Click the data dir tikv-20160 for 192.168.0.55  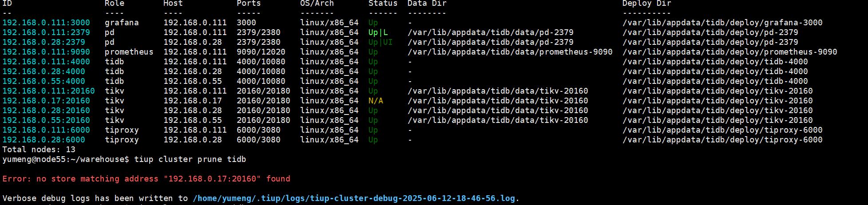pos(498,120)
